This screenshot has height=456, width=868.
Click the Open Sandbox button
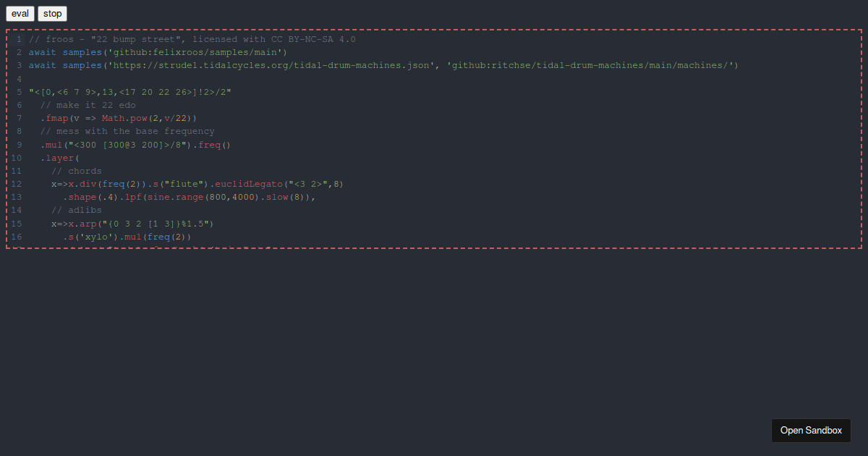tap(811, 430)
